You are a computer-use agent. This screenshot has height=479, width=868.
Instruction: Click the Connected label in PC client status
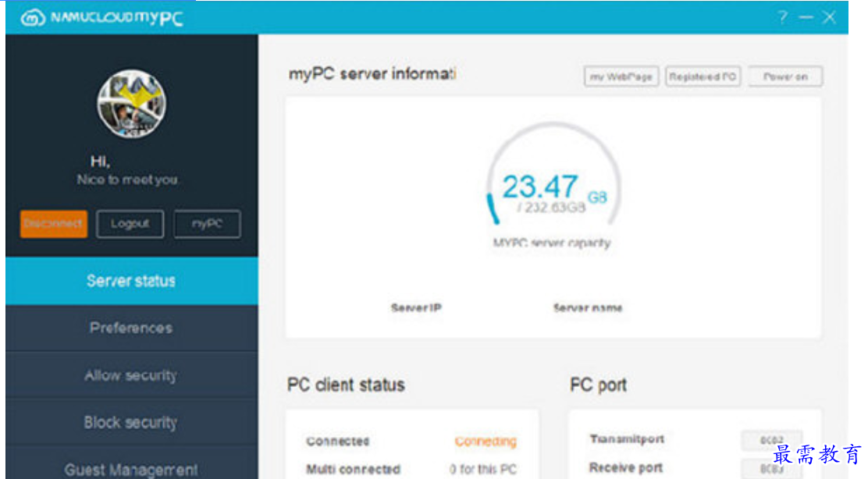pos(338,442)
